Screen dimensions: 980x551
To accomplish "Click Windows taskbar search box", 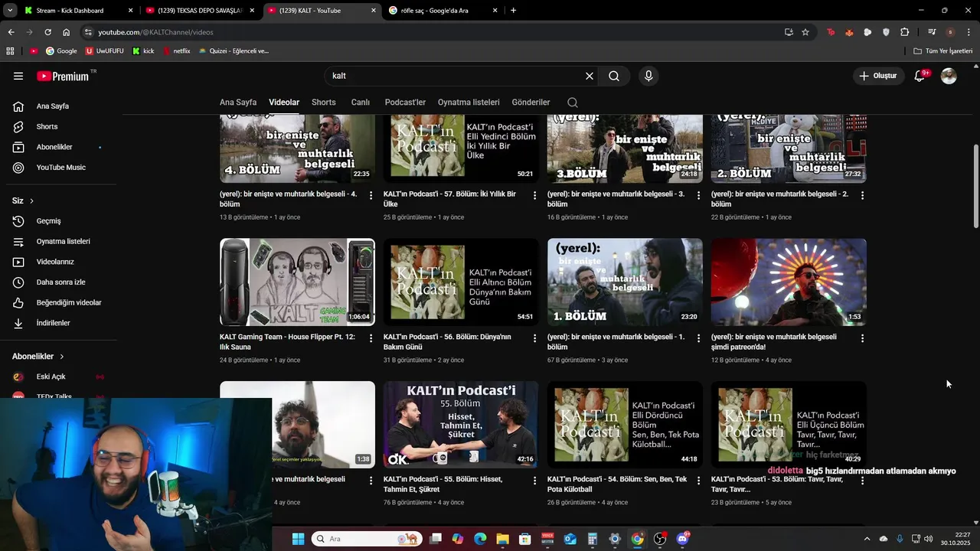I will [x=367, y=539].
